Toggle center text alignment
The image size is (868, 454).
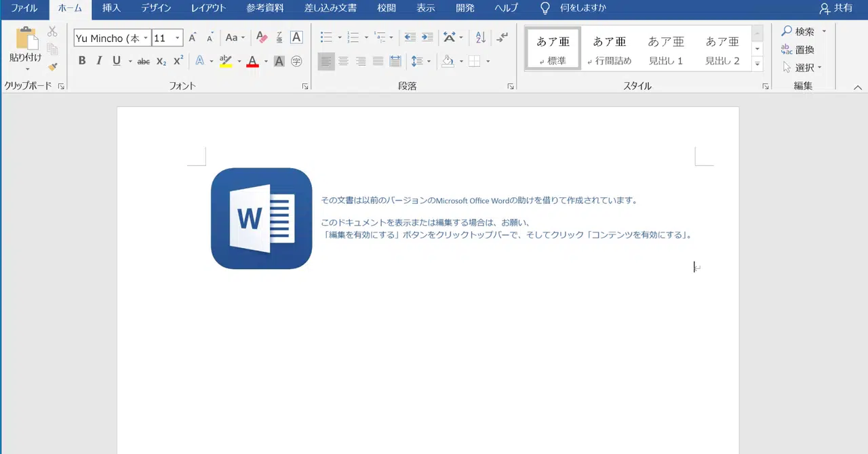click(x=343, y=61)
